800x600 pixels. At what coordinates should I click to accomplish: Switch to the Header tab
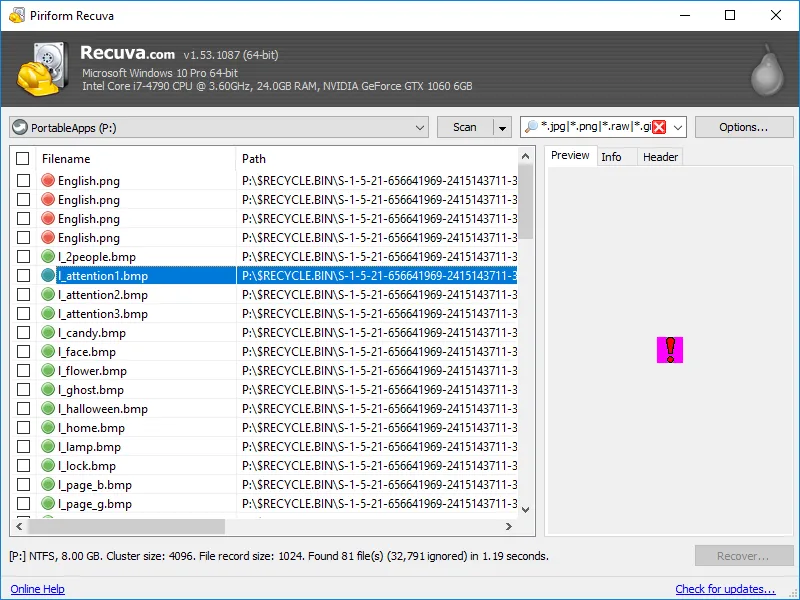point(660,157)
